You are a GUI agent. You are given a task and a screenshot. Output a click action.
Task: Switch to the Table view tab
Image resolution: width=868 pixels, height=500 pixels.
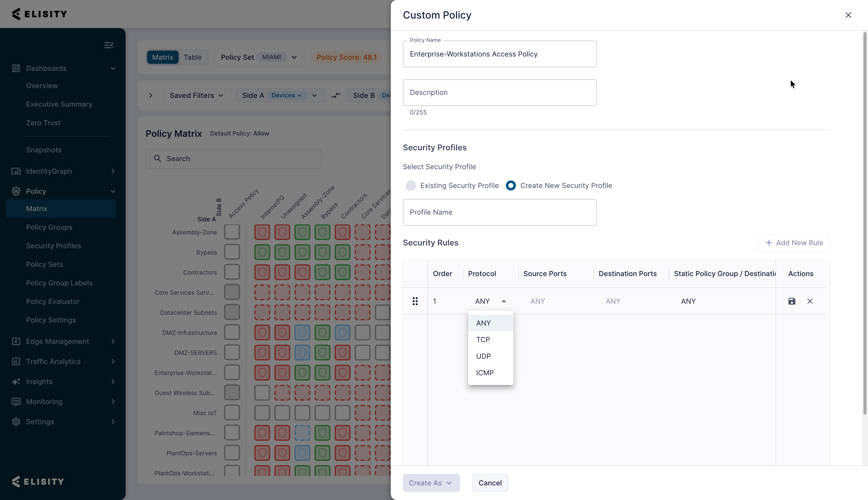[x=192, y=57]
